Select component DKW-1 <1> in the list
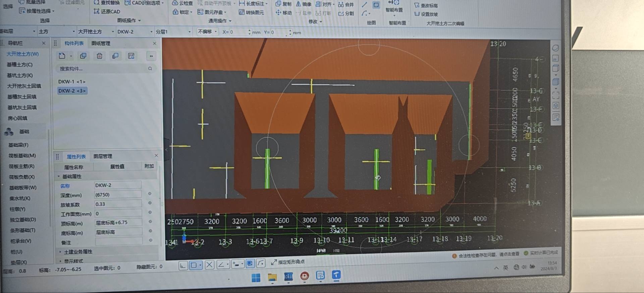This screenshot has width=644, height=293. point(72,82)
